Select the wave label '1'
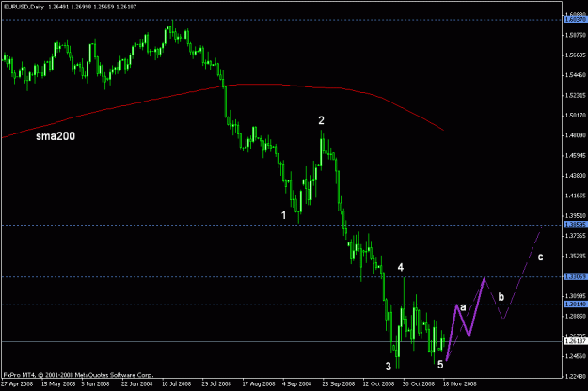 coord(284,215)
